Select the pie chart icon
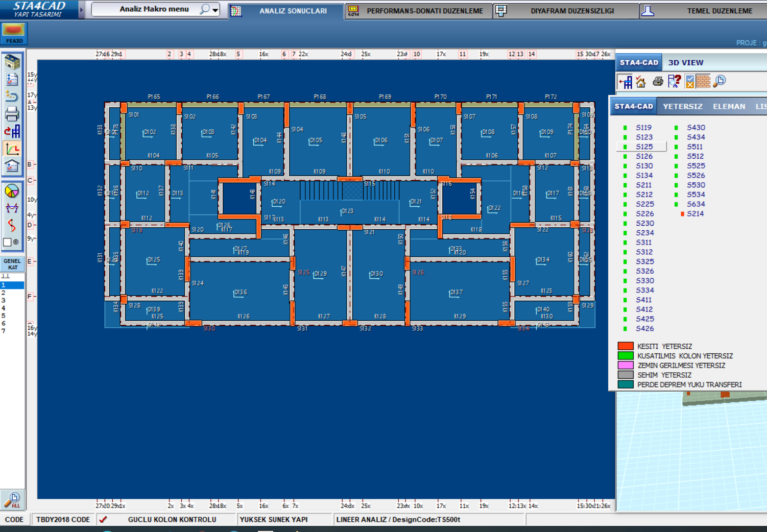Screen dimensions: 767x532 (x=12, y=191)
